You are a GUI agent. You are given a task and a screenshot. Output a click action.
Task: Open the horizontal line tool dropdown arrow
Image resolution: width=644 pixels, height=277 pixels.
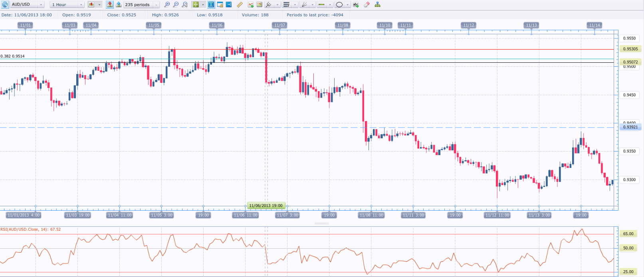[x=330, y=5]
